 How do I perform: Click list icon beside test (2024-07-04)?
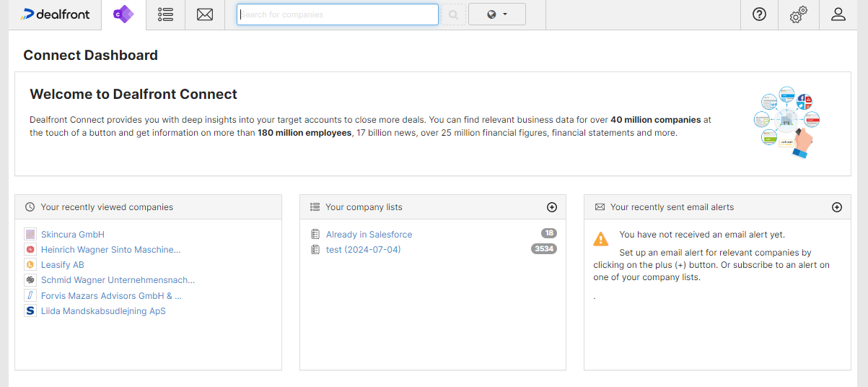315,250
